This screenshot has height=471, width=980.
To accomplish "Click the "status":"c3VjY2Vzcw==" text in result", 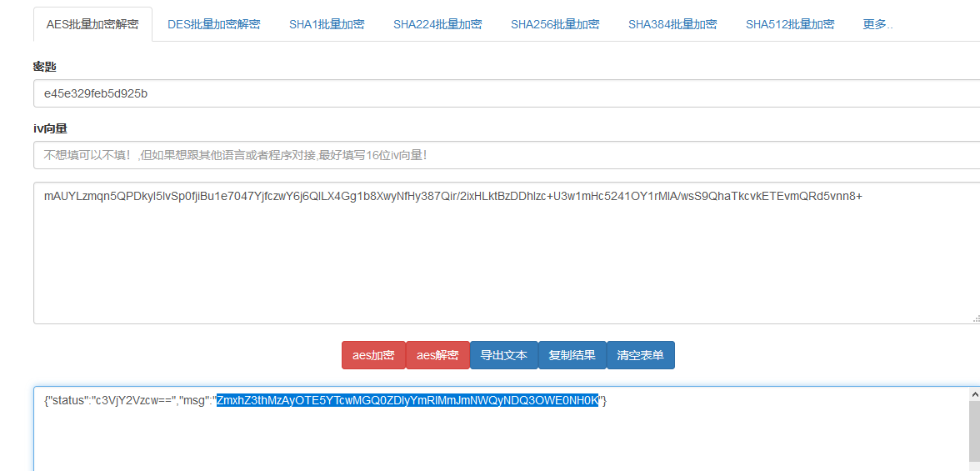I will 112,400.
